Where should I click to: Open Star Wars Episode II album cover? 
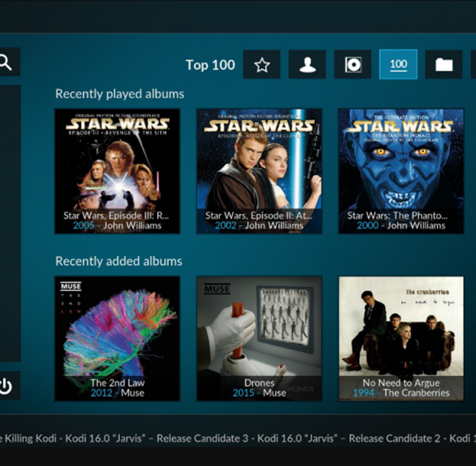coord(259,171)
